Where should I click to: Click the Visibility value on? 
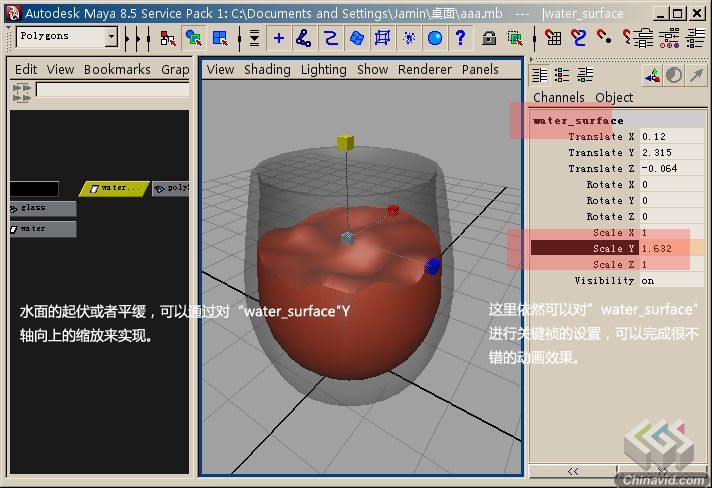pos(672,281)
